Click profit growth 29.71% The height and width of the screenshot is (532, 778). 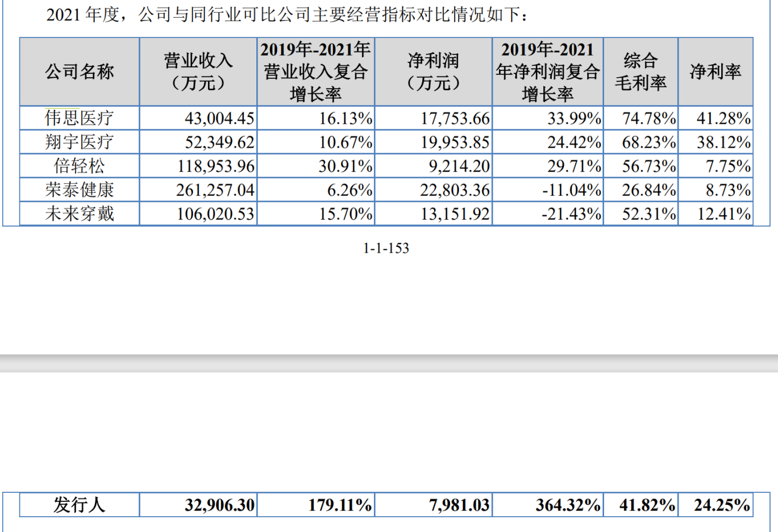(575, 166)
